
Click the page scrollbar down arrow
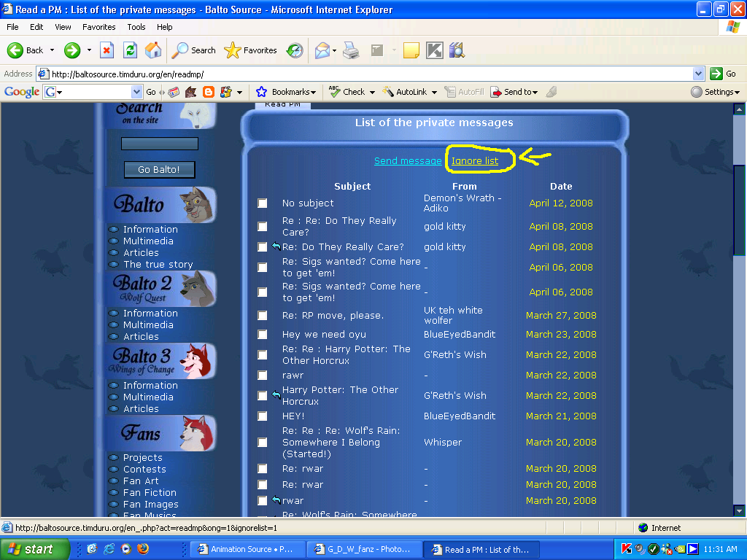(x=739, y=511)
